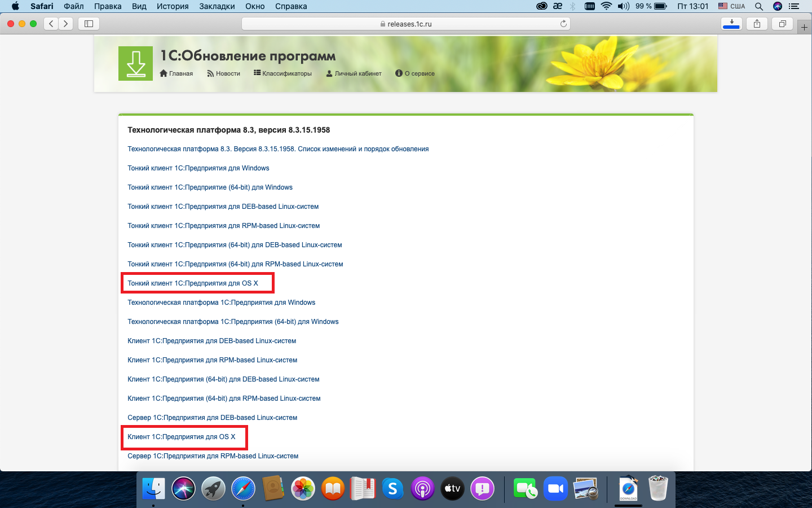
Task: Click Клиент 1С:Предприятия для OS X link
Action: click(182, 437)
